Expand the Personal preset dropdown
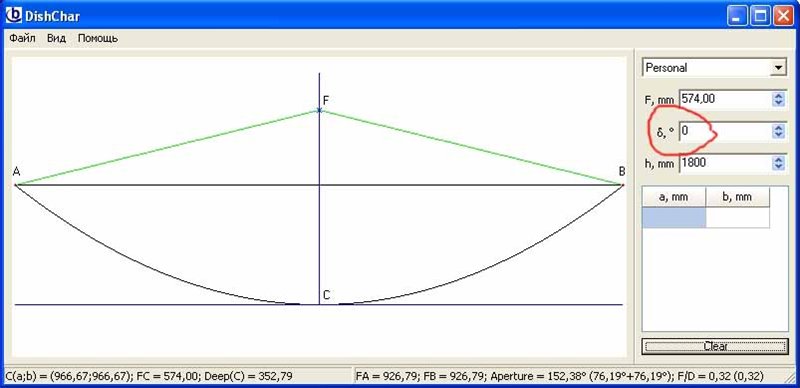 (x=778, y=68)
